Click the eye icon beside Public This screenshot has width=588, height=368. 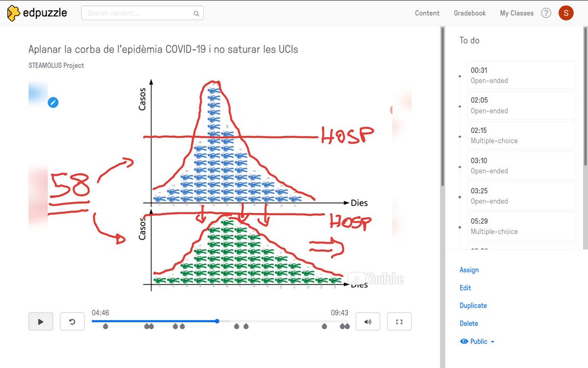click(464, 342)
